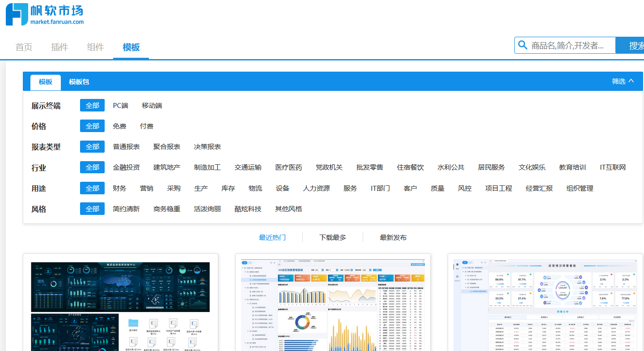
Task: Open the 组件 nav item
Action: [x=95, y=47]
